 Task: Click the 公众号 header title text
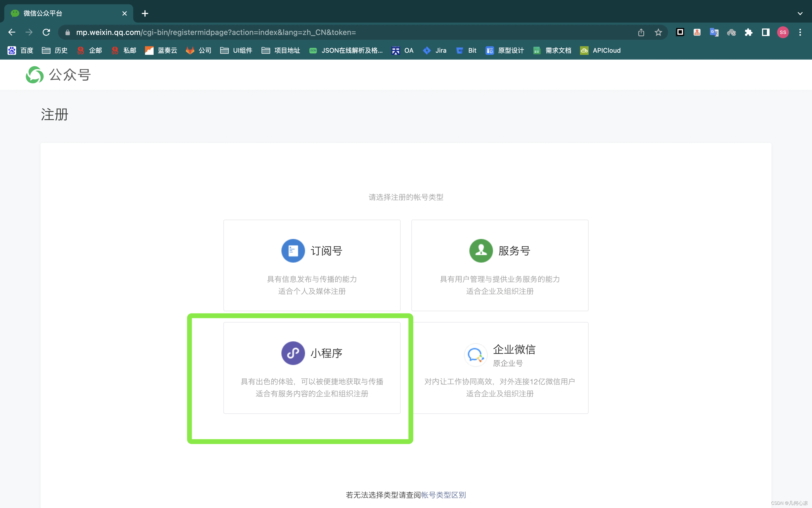coord(70,75)
